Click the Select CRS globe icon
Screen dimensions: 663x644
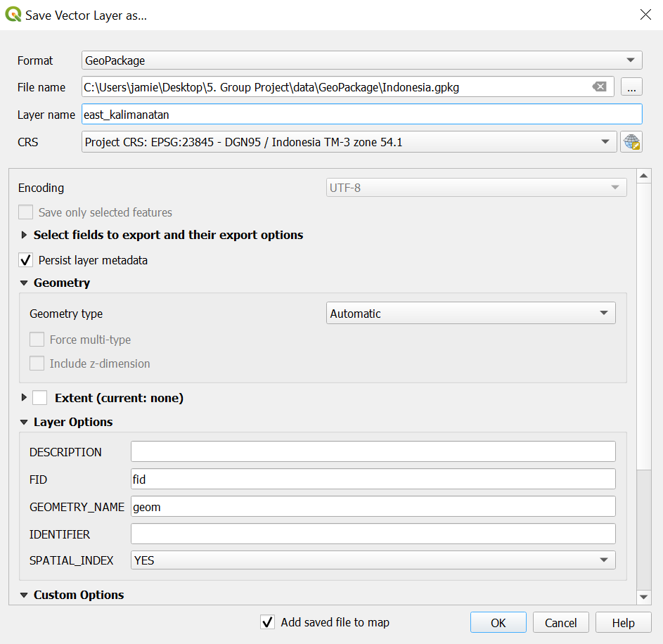(x=631, y=142)
